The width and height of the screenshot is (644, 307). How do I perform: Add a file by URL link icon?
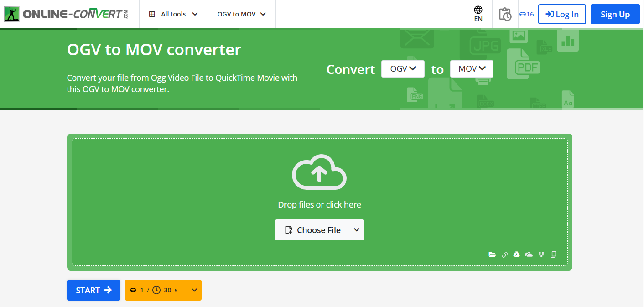(x=504, y=255)
